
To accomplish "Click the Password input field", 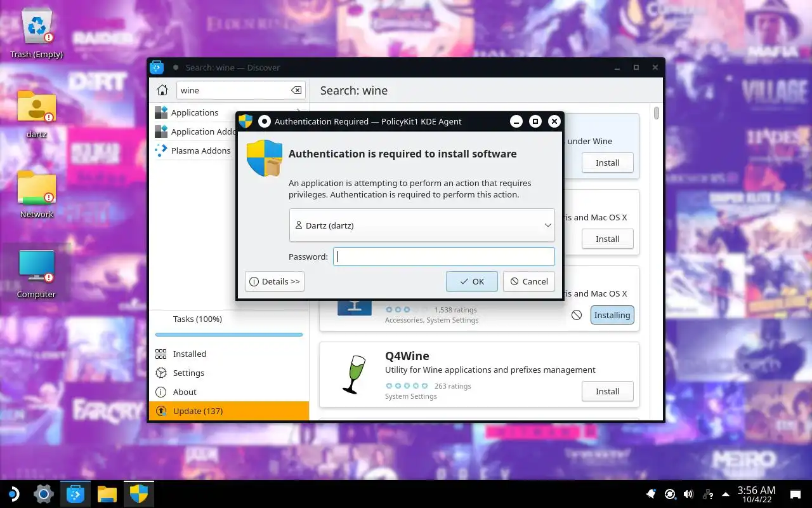I will (444, 257).
